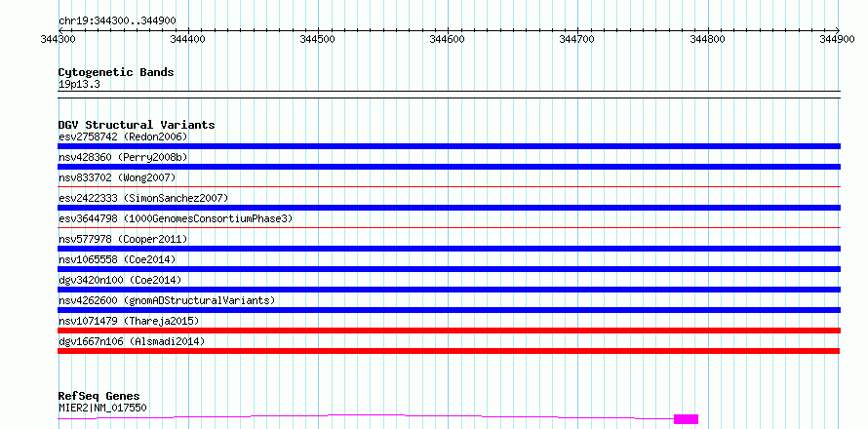
Task: Click the 344800 ruler position
Action: [x=707, y=39]
